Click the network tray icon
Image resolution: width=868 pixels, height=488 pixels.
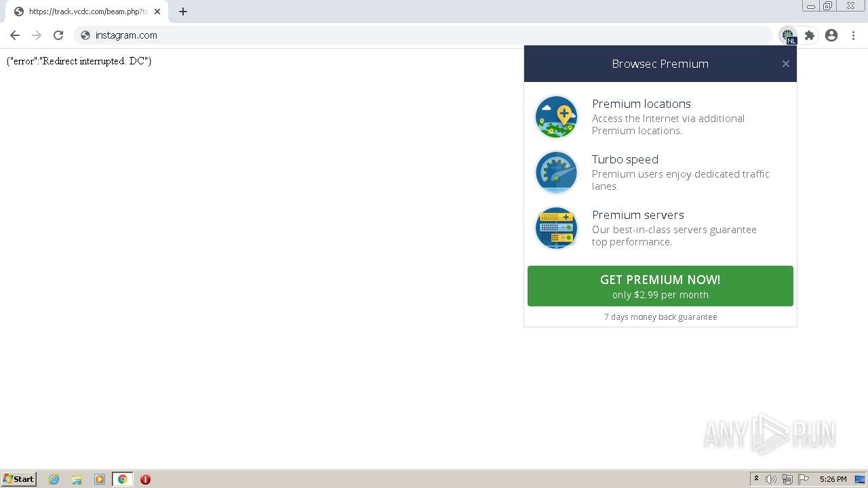(787, 479)
